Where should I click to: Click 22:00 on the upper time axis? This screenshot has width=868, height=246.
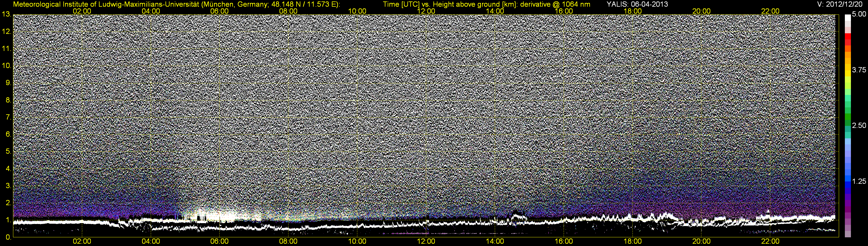[x=770, y=11]
